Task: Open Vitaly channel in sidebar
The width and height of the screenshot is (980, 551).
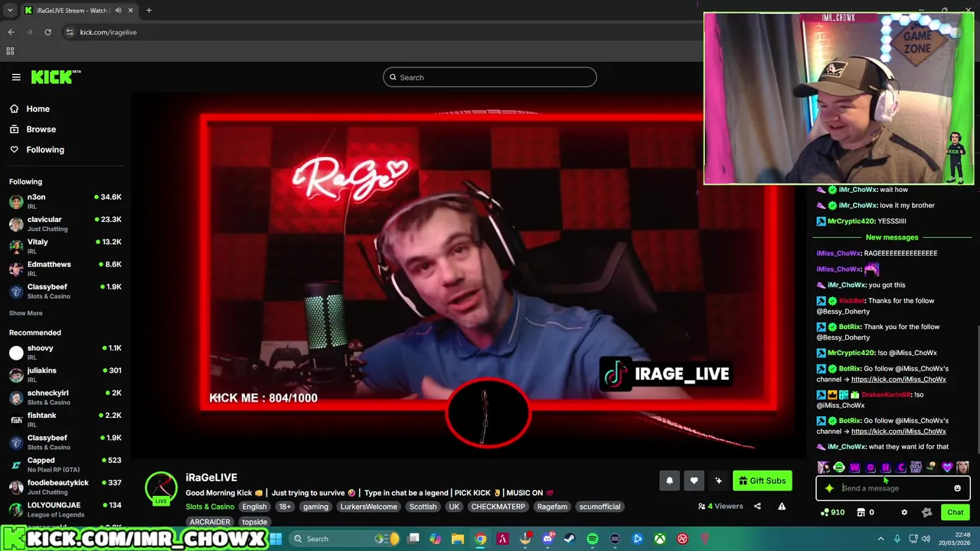Action: pyautogui.click(x=65, y=246)
